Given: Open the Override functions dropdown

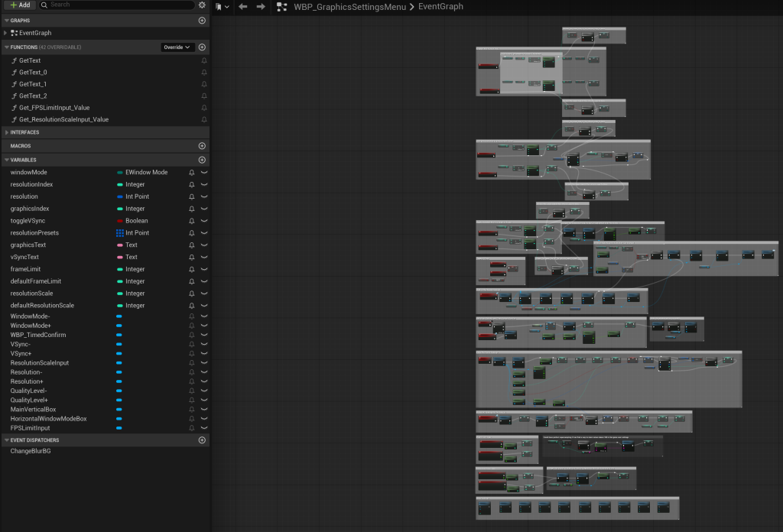Looking at the screenshot, I should [177, 47].
